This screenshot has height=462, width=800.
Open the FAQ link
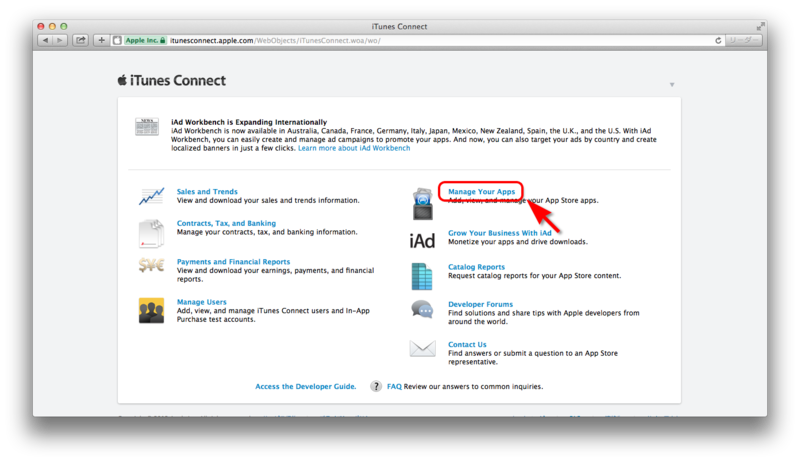(394, 387)
